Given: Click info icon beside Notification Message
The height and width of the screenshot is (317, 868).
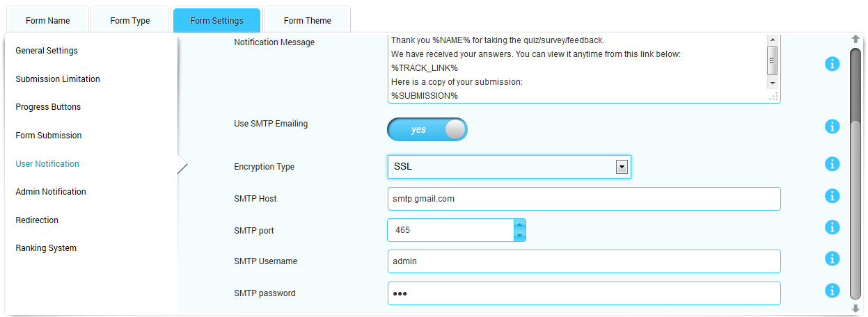Looking at the screenshot, I should click(832, 65).
